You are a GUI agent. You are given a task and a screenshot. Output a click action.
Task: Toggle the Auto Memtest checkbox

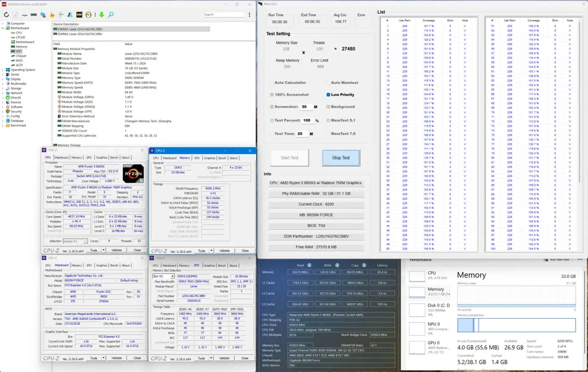click(x=328, y=83)
